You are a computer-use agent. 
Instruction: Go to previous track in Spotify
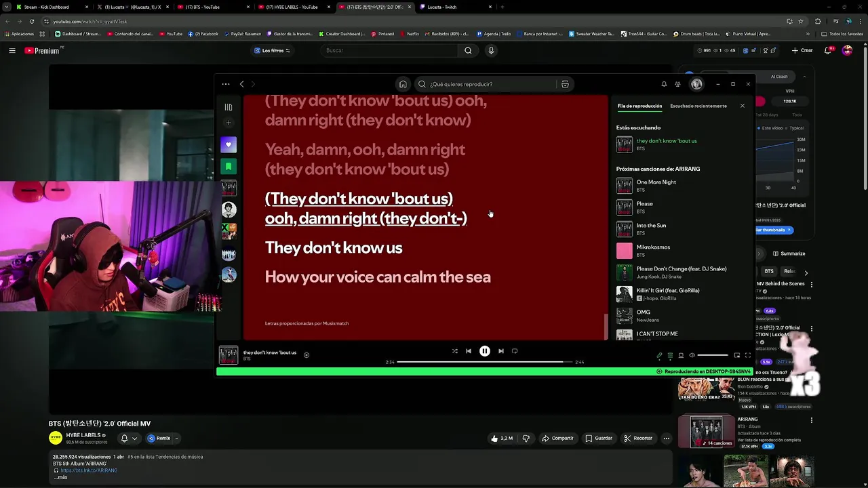469,351
